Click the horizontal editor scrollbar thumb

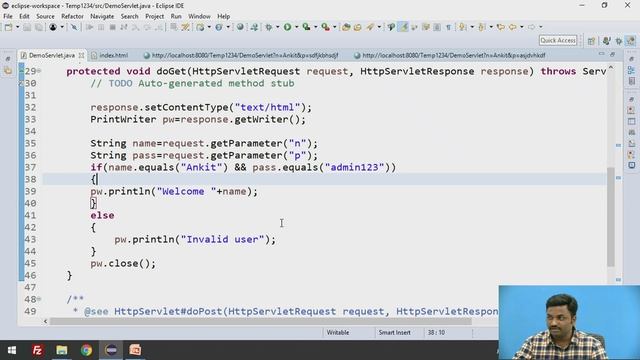pos(260,322)
